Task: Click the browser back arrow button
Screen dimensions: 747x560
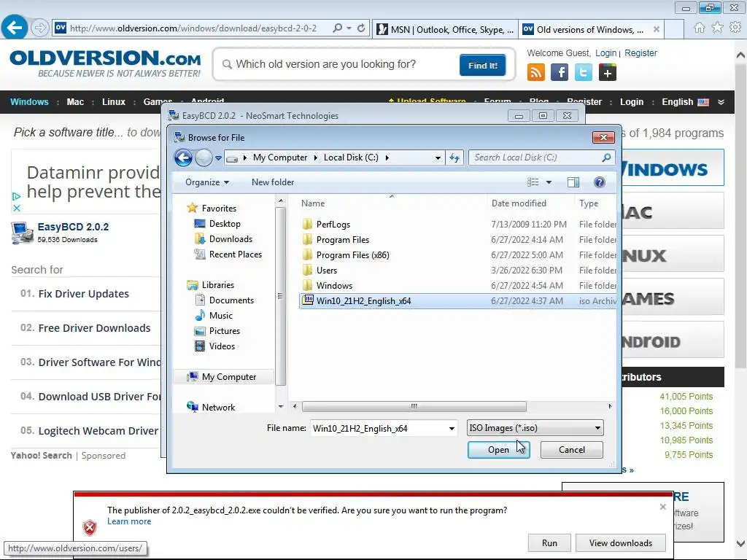Action: (x=15, y=28)
